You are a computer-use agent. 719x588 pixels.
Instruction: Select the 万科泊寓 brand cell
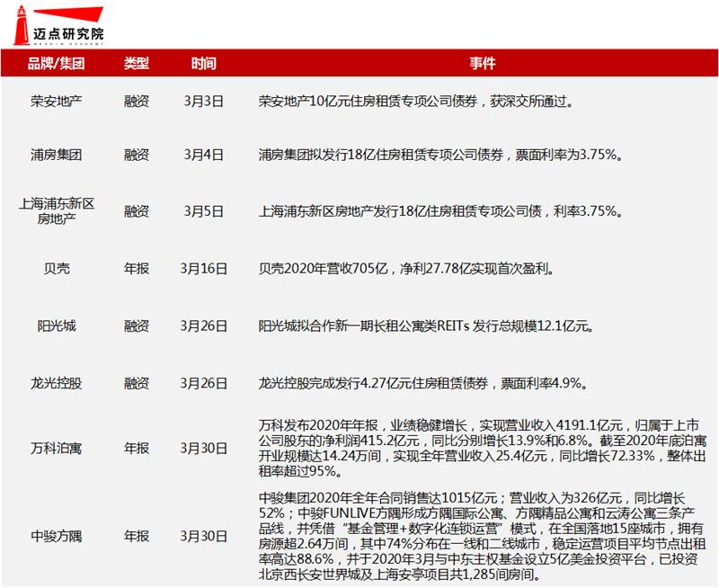point(57,448)
